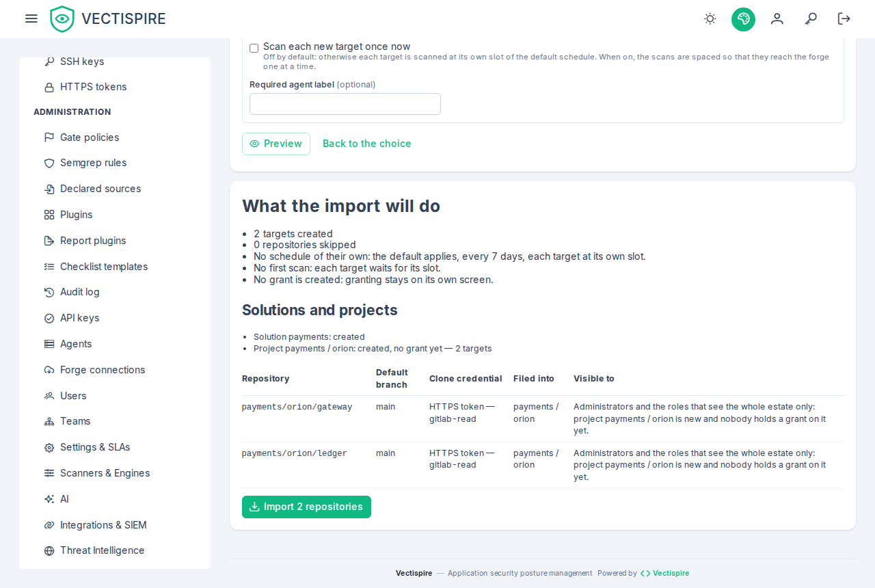Click the logout icon
Screen dimensions: 875x588
point(844,19)
